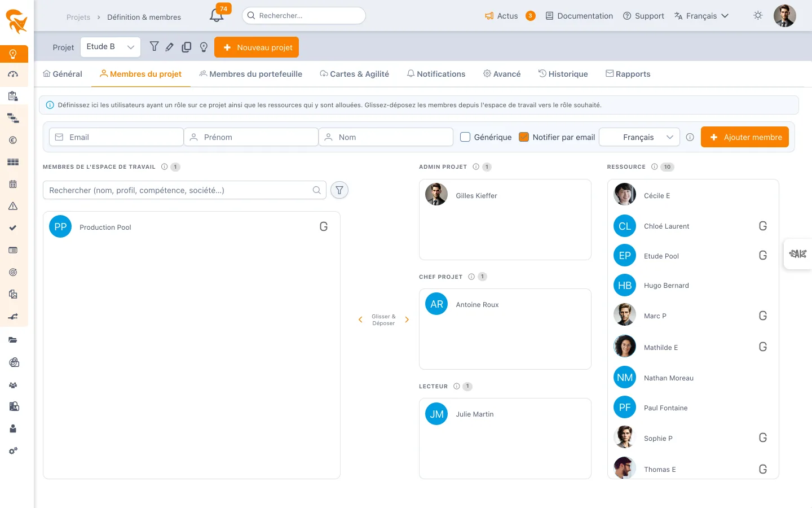Open the euro budget icon in sidebar
The width and height of the screenshot is (812, 508).
[13, 140]
